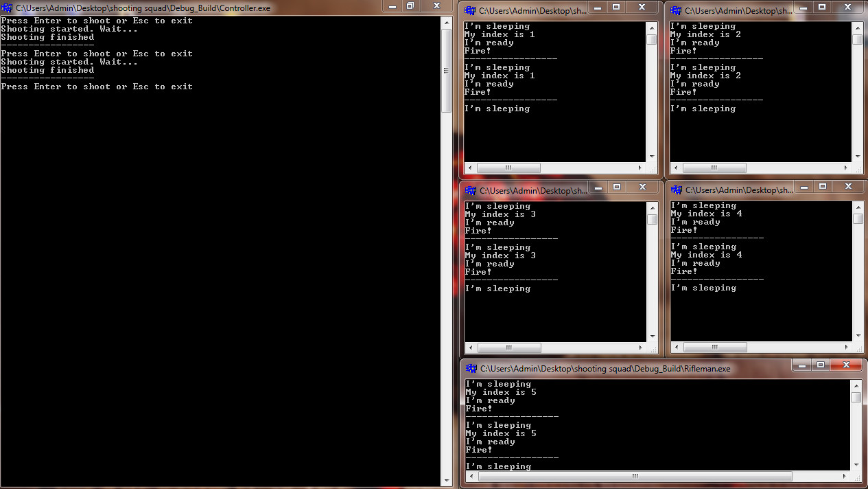This screenshot has height=489, width=868.
Task: Click vertical scrollbar thumb in Controller.exe window
Action: coord(446,70)
